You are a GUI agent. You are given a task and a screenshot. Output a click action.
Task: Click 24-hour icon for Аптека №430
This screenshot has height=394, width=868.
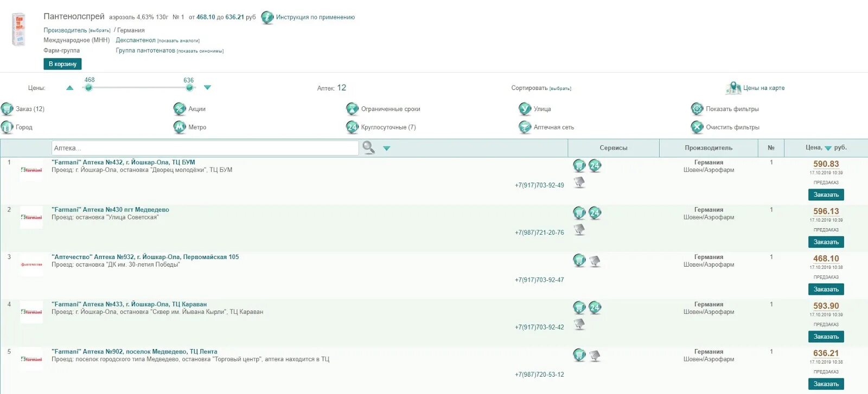(x=595, y=213)
